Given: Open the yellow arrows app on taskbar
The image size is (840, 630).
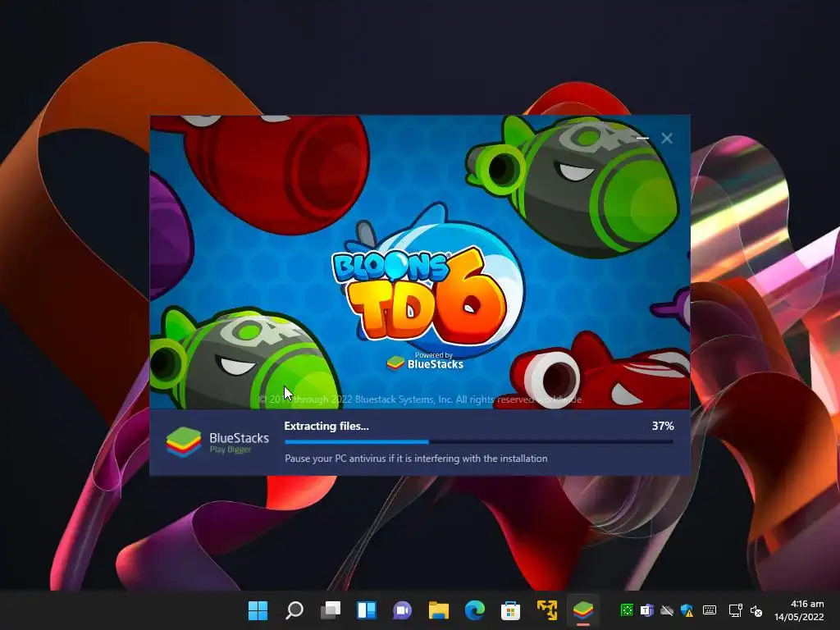Looking at the screenshot, I should click(547, 610).
